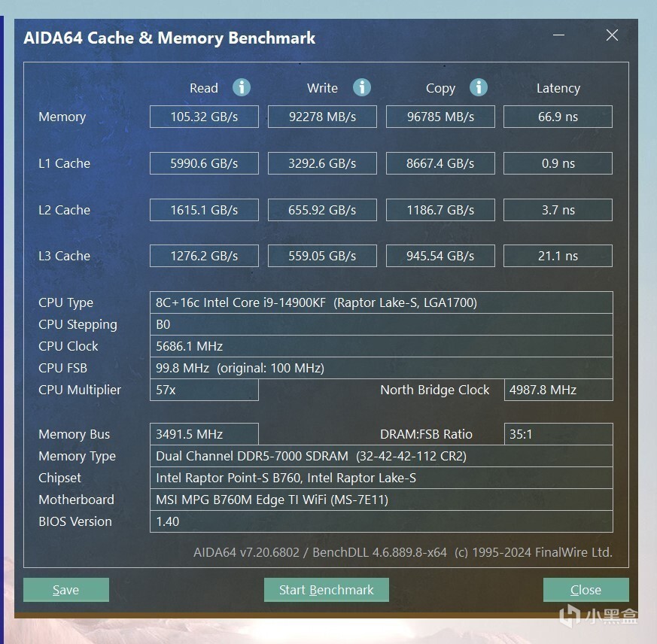Click the Latency column header
Image resolution: width=657 pixels, height=644 pixels.
click(x=558, y=89)
